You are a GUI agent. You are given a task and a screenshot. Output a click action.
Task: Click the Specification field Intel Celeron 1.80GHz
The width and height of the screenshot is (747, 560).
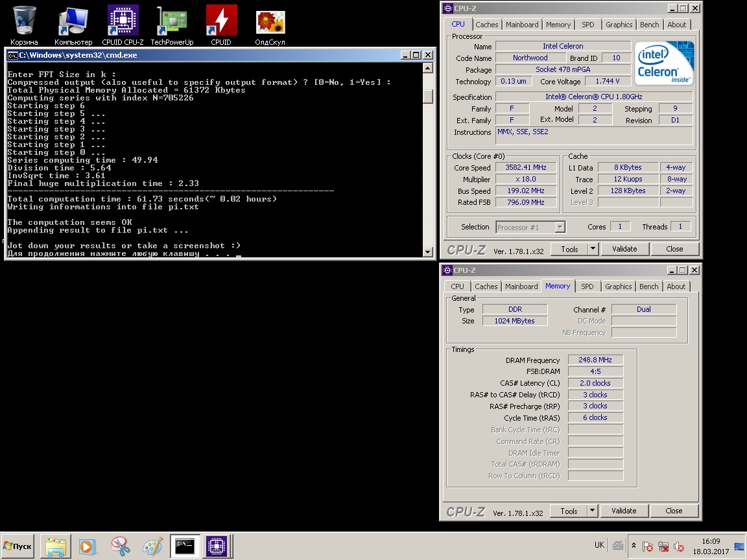pyautogui.click(x=594, y=97)
